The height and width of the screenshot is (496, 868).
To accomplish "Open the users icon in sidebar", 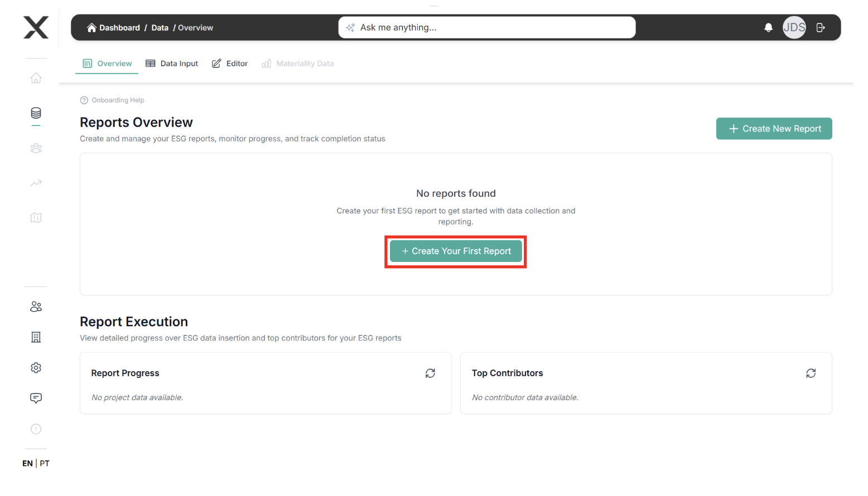I will tap(36, 307).
